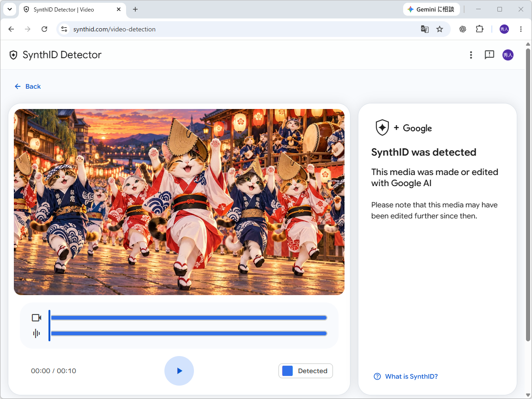Click the browser forward arrow
This screenshot has width=532, height=399.
pyautogui.click(x=28, y=29)
